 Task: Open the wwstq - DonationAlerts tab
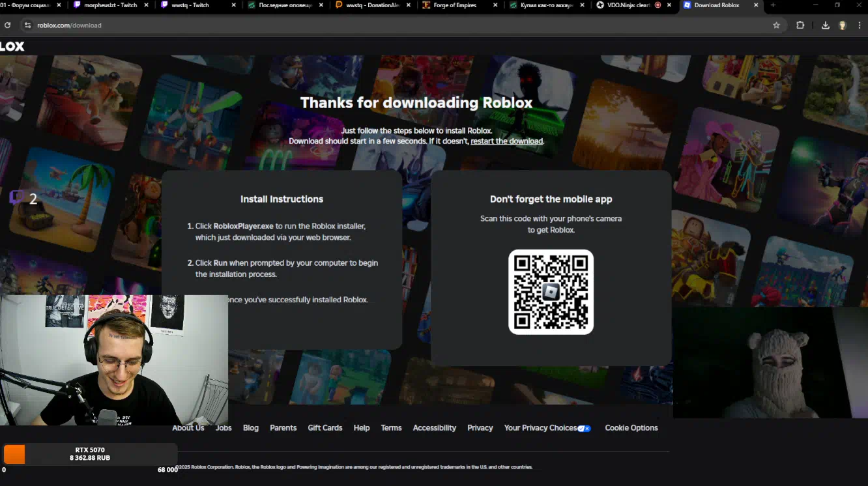point(373,5)
